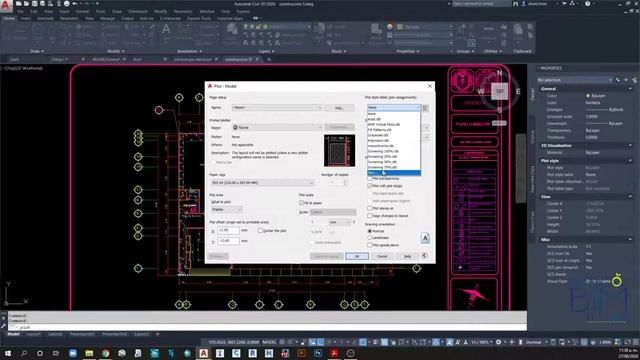This screenshot has height=360, width=640.
Task: Click the Windows Start button
Action: (7, 353)
